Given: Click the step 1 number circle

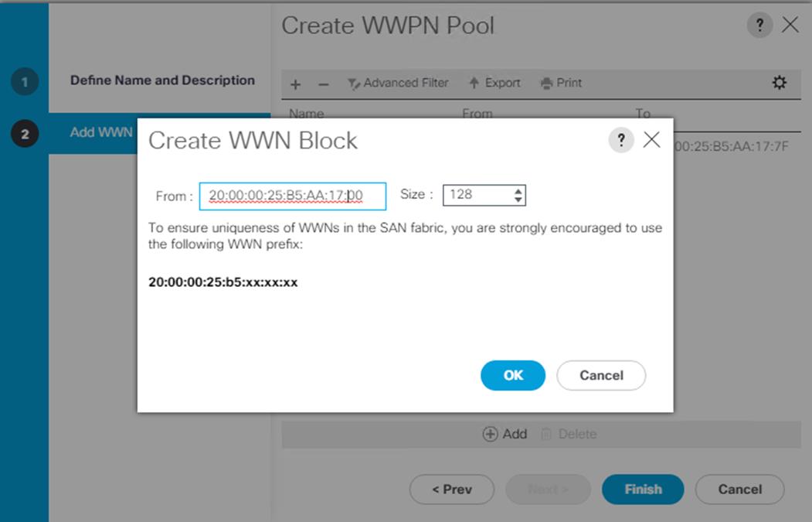Looking at the screenshot, I should pyautogui.click(x=25, y=81).
